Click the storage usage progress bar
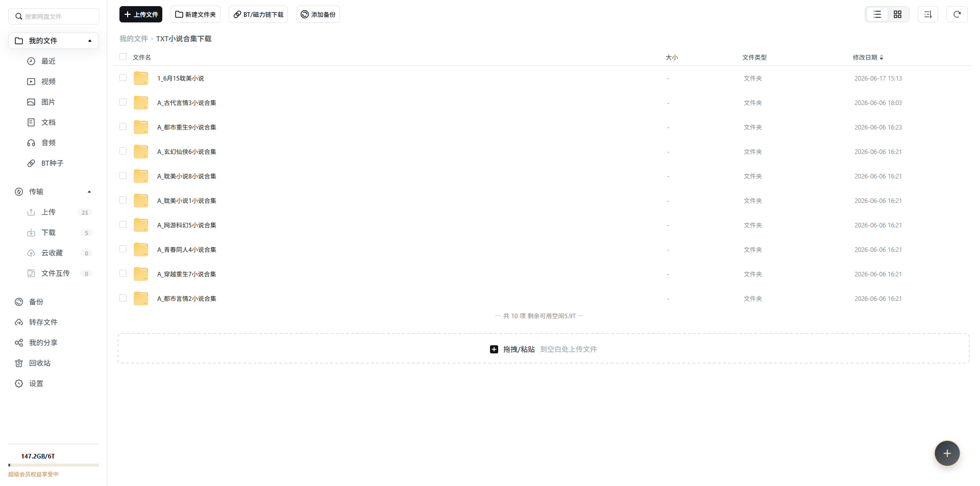The width and height of the screenshot is (980, 486). [x=54, y=465]
